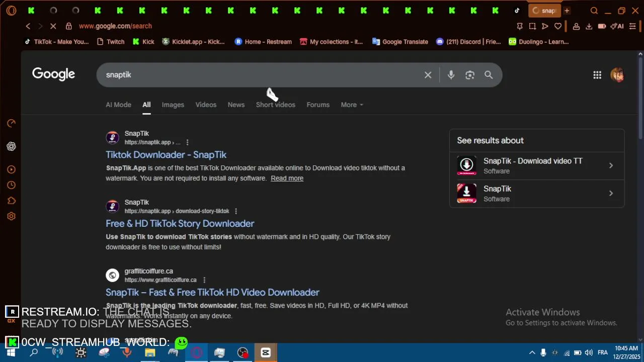Open Duolingo bookmark

(538, 42)
